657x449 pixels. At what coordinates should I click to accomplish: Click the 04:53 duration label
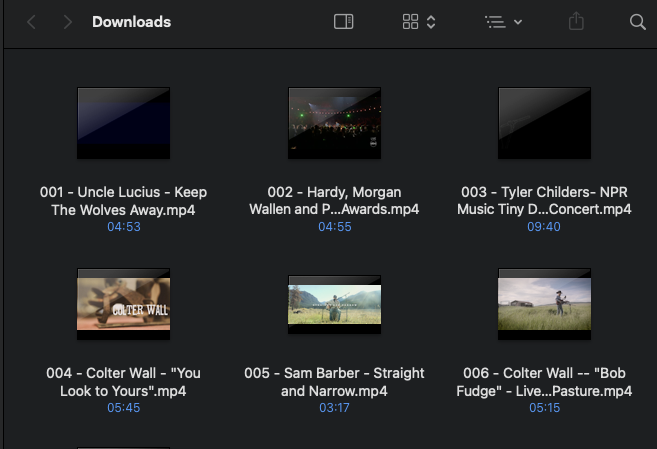tap(124, 227)
